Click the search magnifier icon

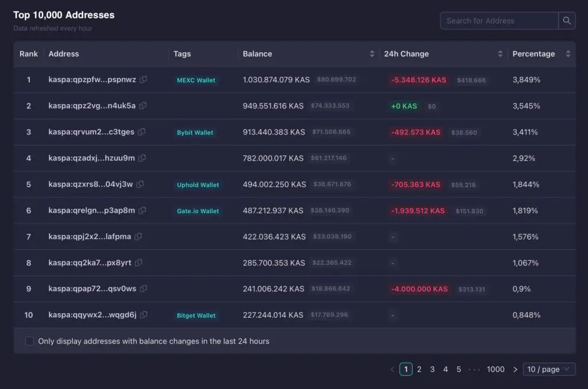(x=567, y=20)
